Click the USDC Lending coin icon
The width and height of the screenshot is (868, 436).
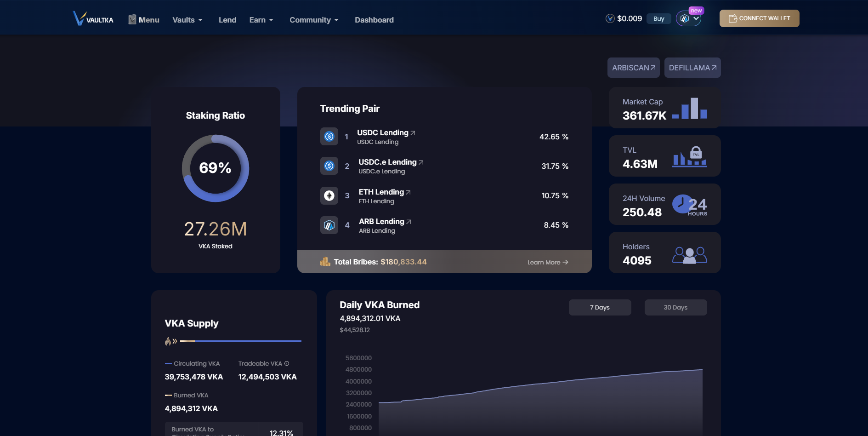point(329,137)
